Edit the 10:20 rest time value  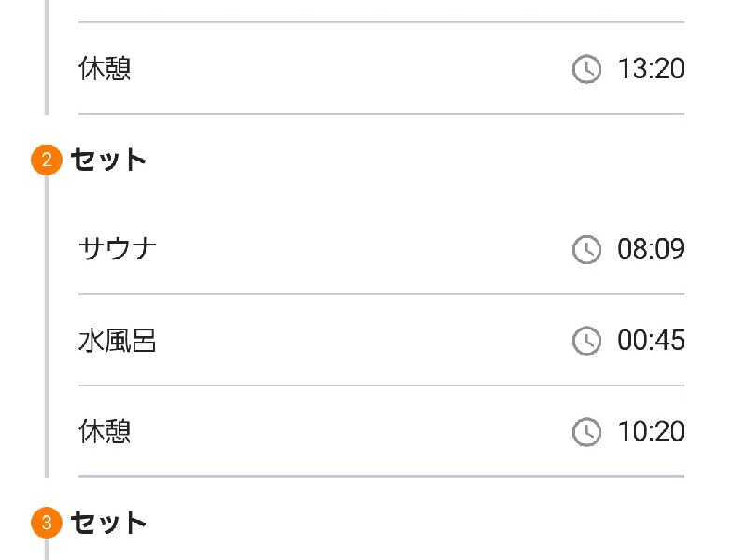pos(651,431)
